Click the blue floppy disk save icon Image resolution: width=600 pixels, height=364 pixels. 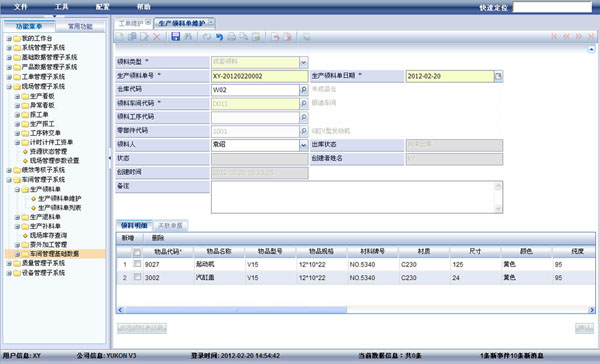(x=176, y=37)
